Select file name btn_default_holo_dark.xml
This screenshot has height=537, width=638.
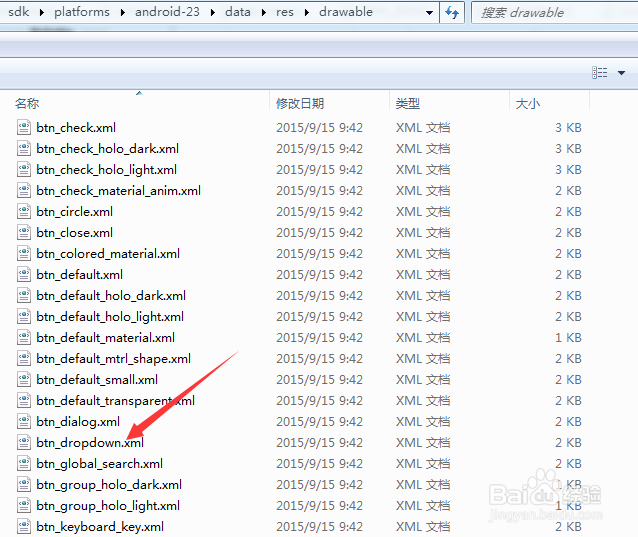tap(111, 296)
